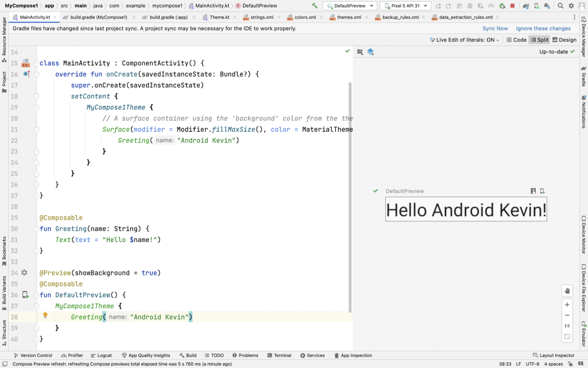Open the colors.xml tab
The height and width of the screenshot is (368, 588).
305,17
